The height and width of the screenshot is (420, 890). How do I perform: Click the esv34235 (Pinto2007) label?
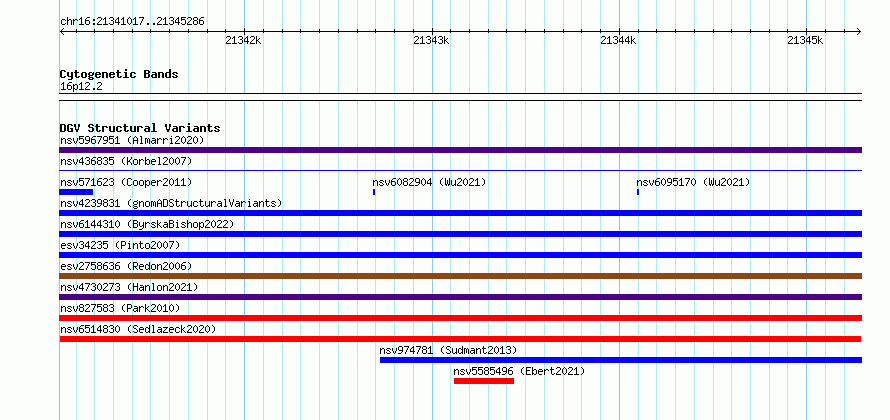[x=120, y=245]
